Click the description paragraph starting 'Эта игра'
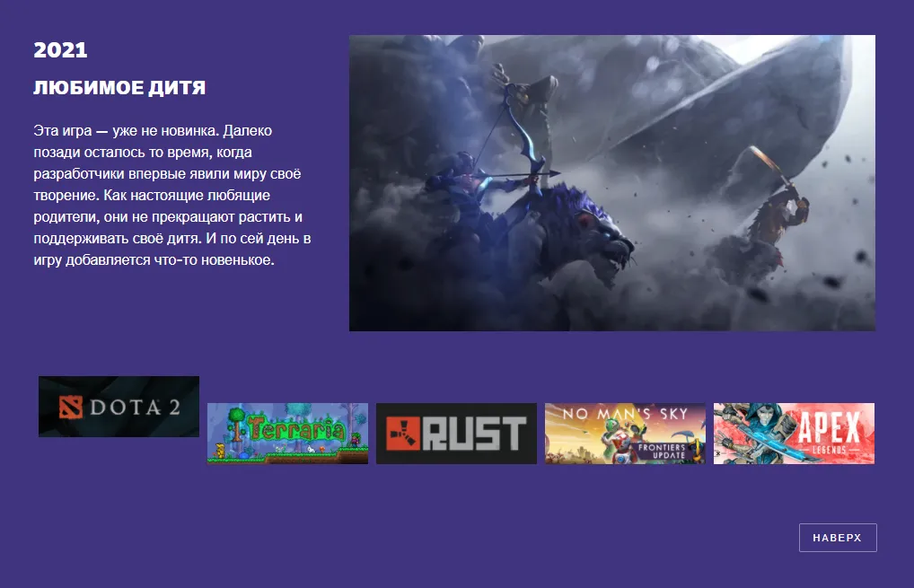 [172, 195]
